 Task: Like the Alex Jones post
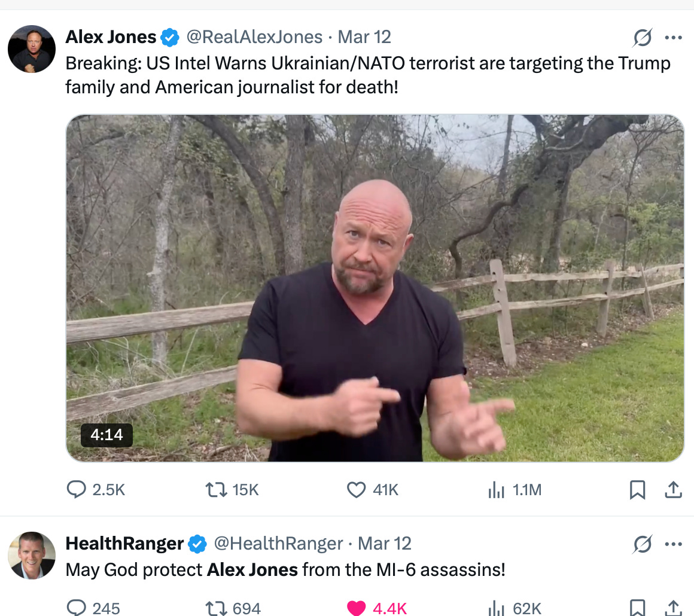(x=357, y=489)
